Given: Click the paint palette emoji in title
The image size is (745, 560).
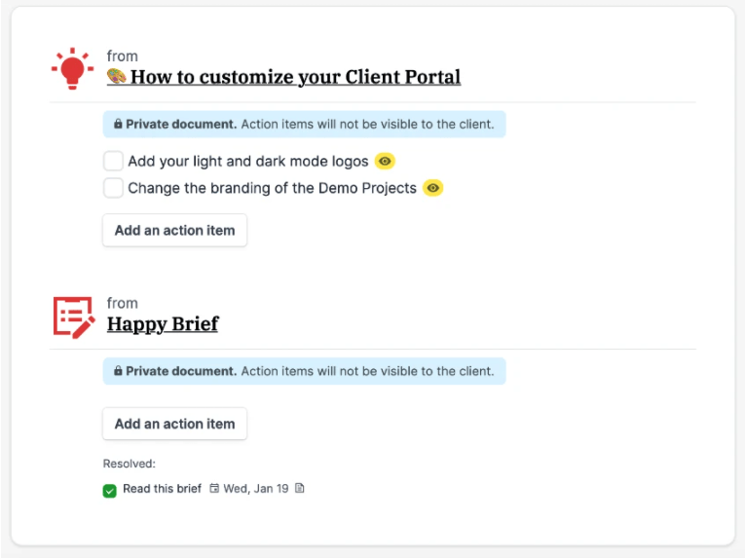Looking at the screenshot, I should click(117, 76).
